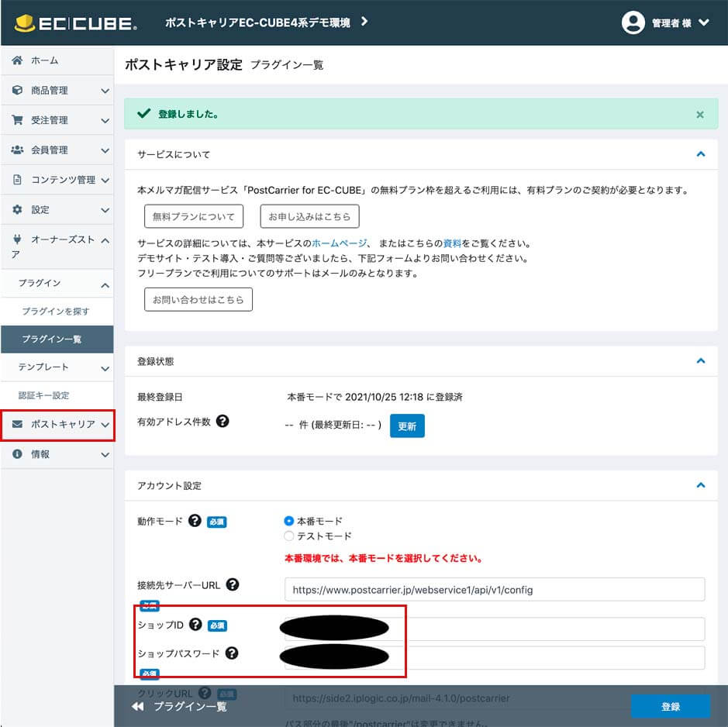Select 本番モード radio button
This screenshot has height=727, width=728.
tap(288, 521)
